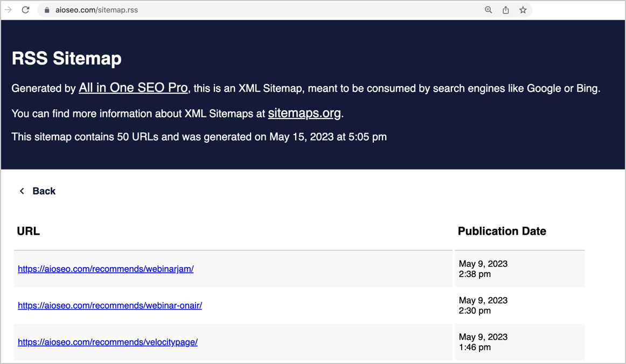Click the Publication Date column header
The width and height of the screenshot is (626, 364).
tap(502, 231)
